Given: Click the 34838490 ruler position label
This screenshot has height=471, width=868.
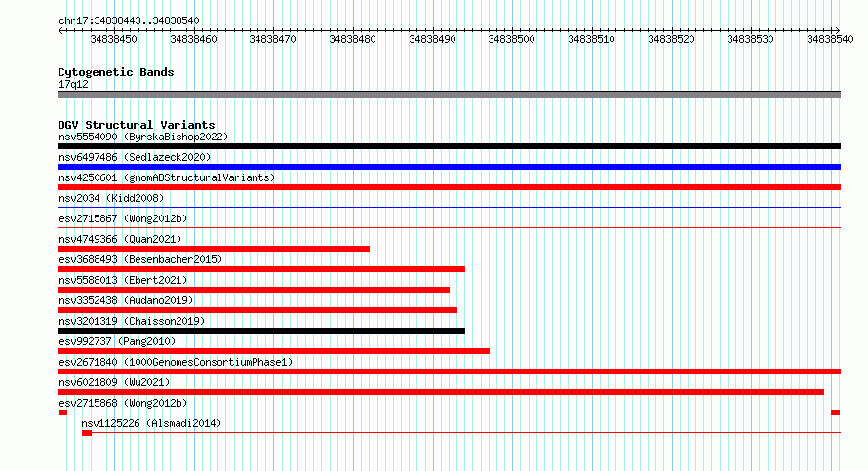Looking at the screenshot, I should (x=432, y=39).
